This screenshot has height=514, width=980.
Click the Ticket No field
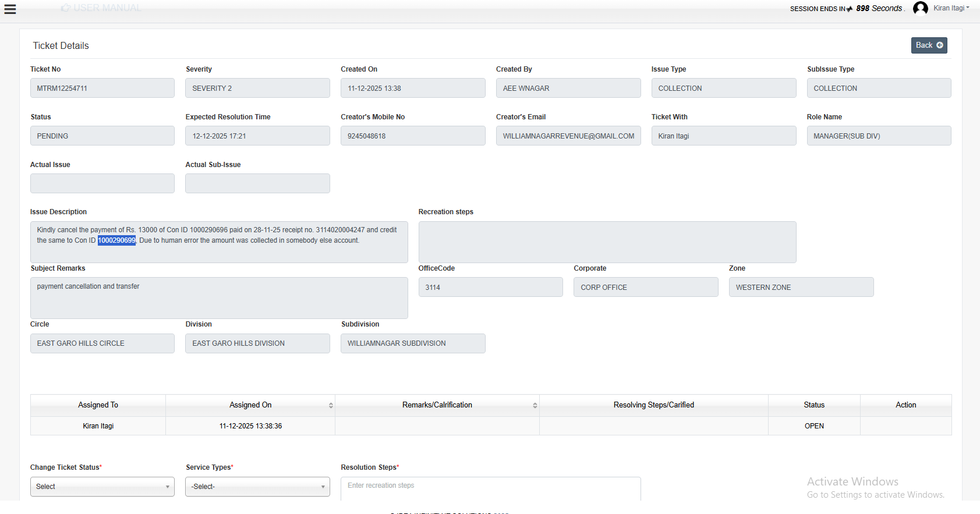(102, 88)
